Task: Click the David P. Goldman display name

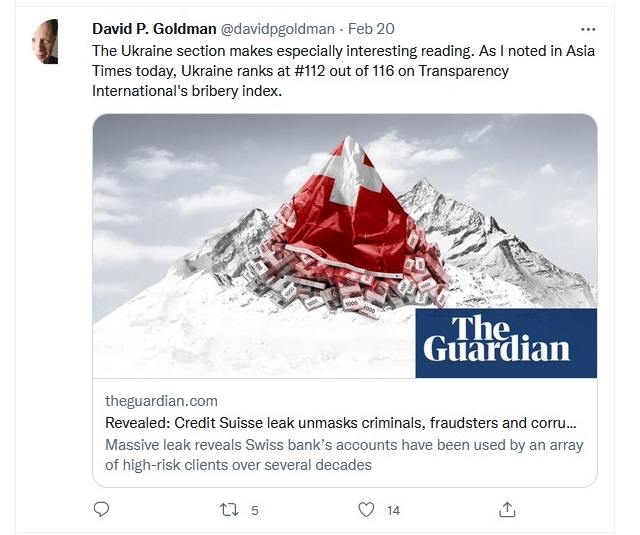Action: (154, 29)
